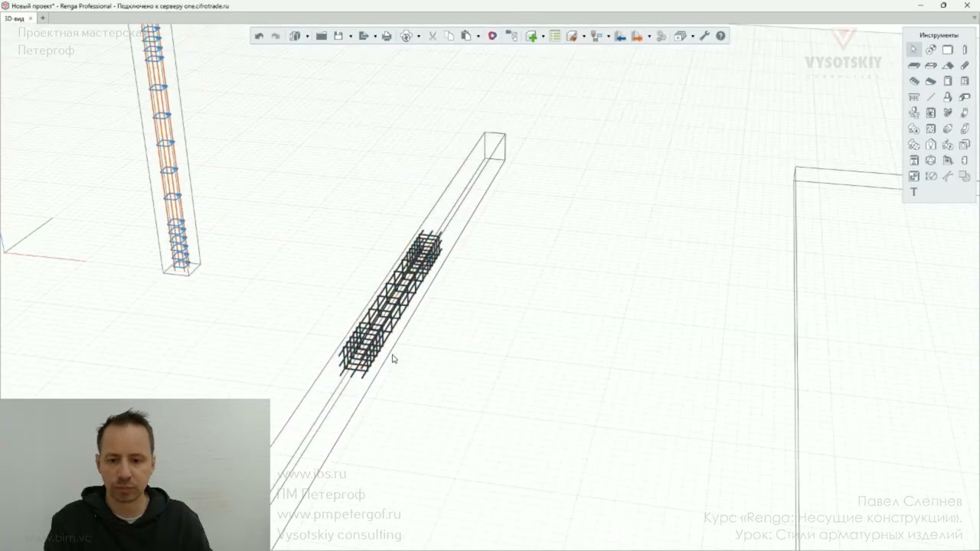
Task: Select the Door tool icon
Action: (x=947, y=81)
